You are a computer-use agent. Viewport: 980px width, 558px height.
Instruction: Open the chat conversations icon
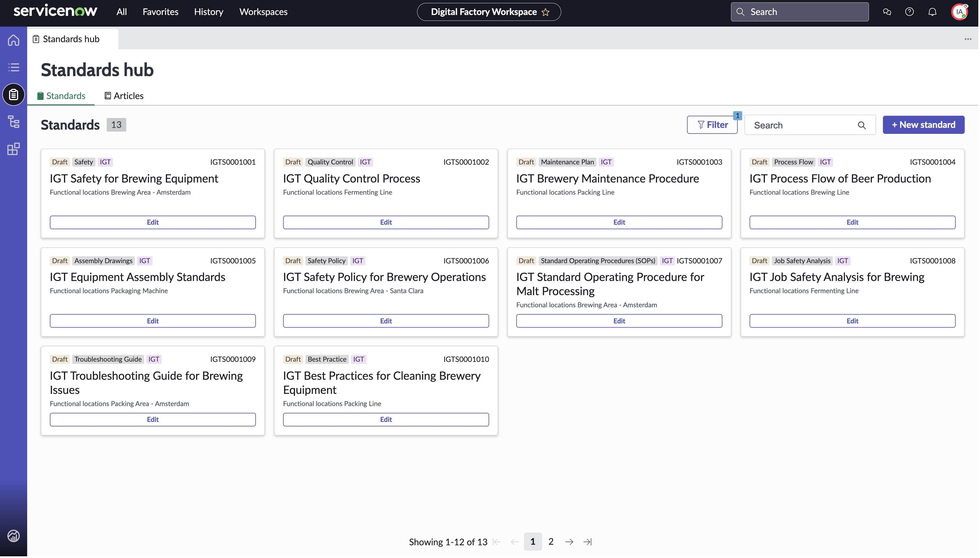pyautogui.click(x=887, y=12)
